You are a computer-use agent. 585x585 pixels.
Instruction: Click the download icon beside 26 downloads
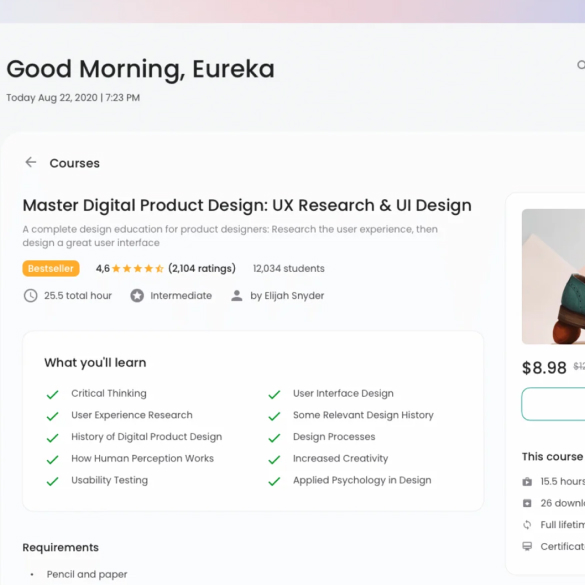pyautogui.click(x=527, y=503)
